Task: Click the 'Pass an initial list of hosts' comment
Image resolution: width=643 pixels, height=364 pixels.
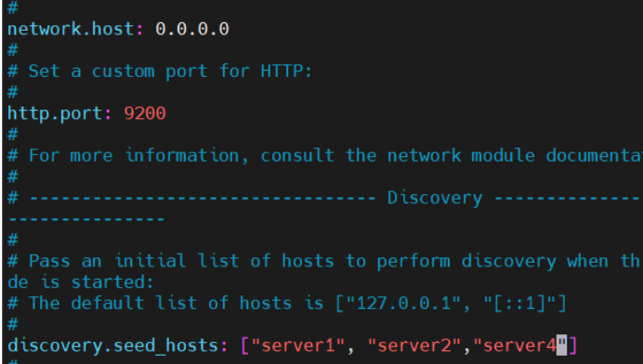Action: pos(324,261)
